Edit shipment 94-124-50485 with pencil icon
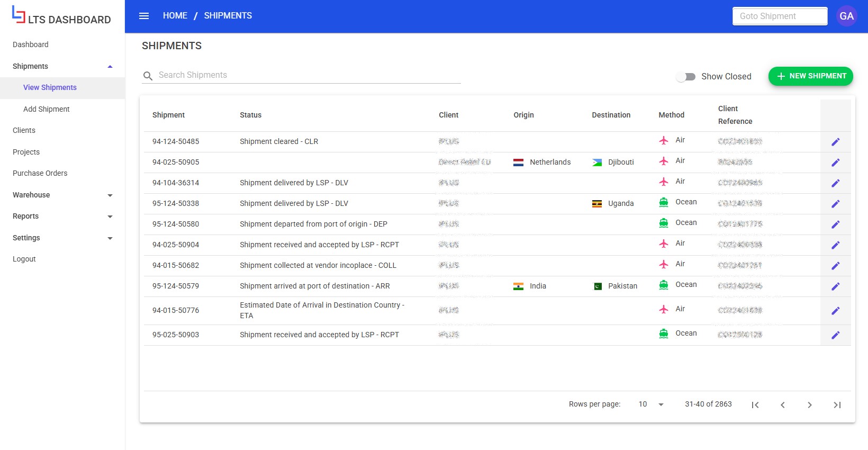Viewport: 868px width, 450px height. (x=835, y=142)
